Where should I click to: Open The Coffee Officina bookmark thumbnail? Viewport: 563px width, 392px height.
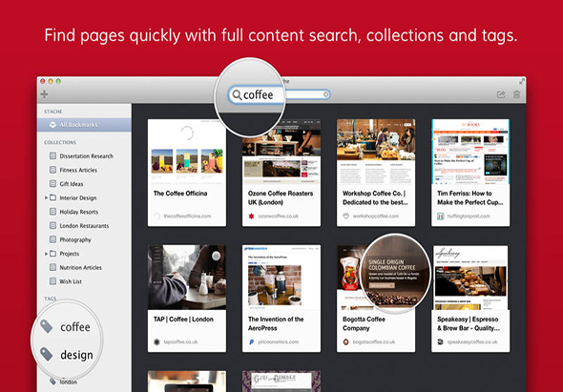(187, 153)
